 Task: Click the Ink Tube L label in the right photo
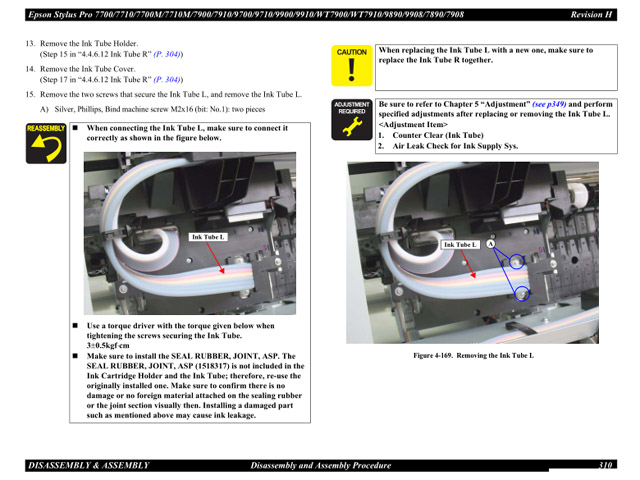(460, 244)
